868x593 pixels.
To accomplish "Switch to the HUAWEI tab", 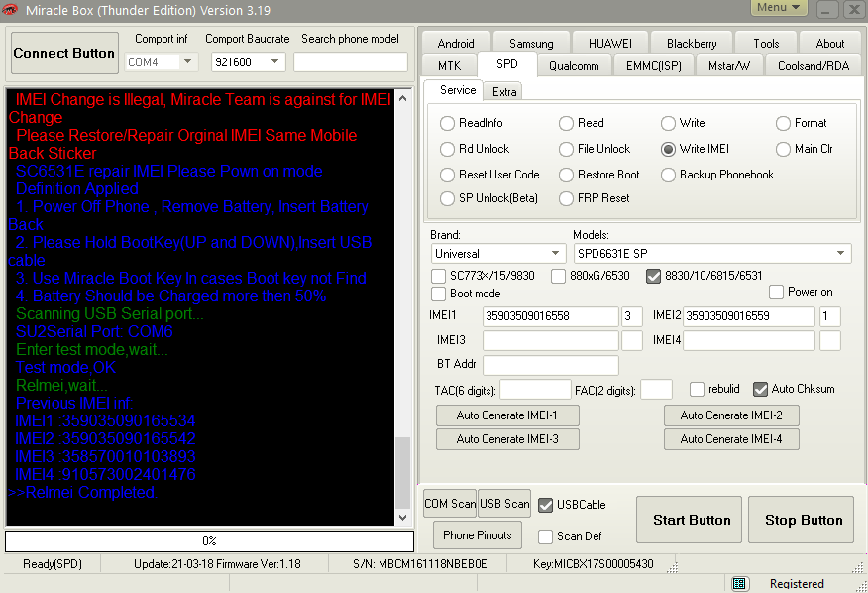I will [x=609, y=44].
